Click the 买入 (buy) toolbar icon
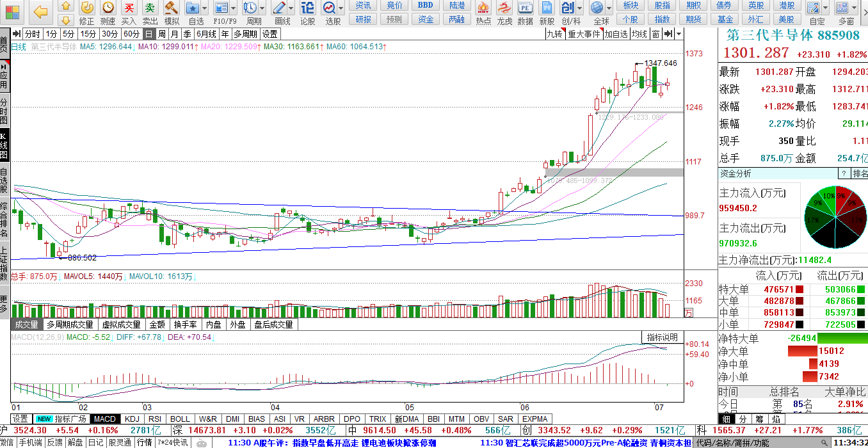This screenshot has width=868, height=448. pos(129,8)
